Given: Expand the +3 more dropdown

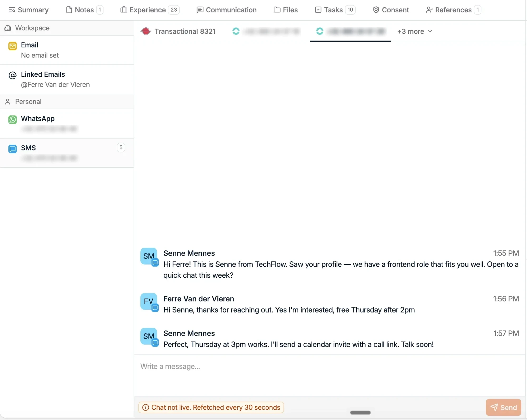Looking at the screenshot, I should pyautogui.click(x=415, y=31).
